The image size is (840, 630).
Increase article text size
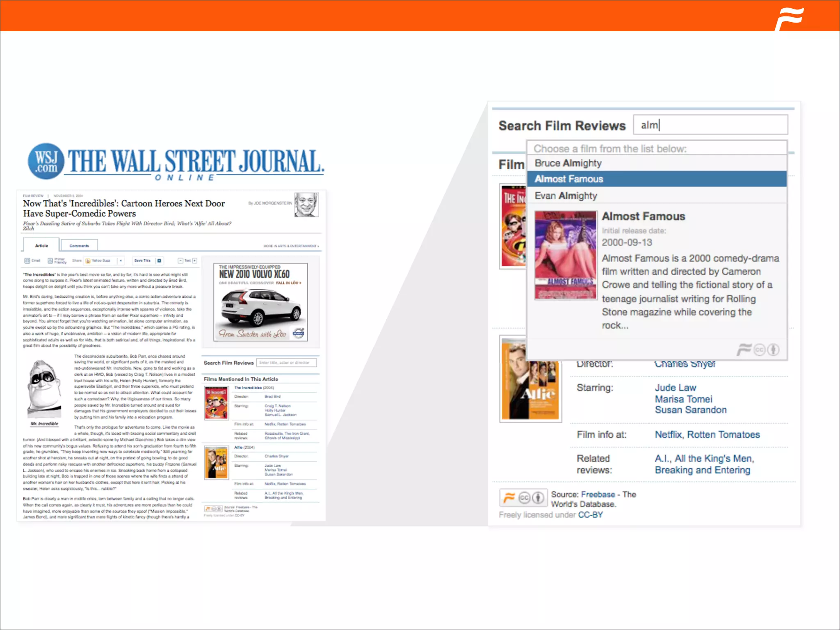point(194,260)
